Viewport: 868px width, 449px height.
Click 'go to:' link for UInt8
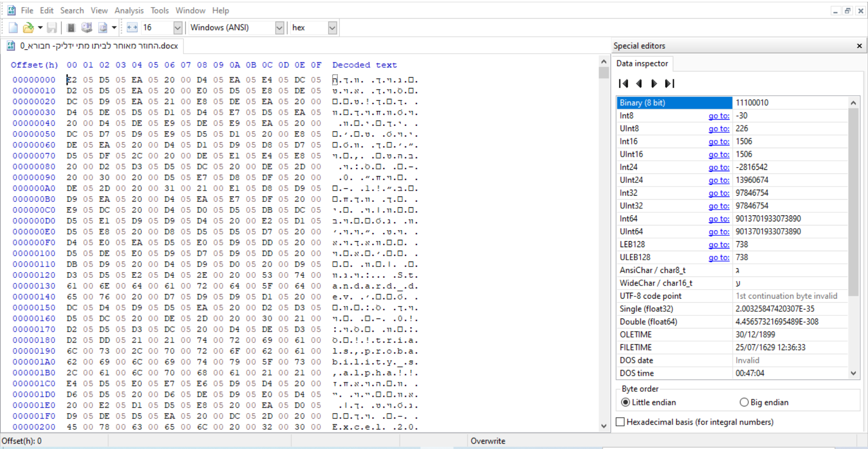point(719,129)
